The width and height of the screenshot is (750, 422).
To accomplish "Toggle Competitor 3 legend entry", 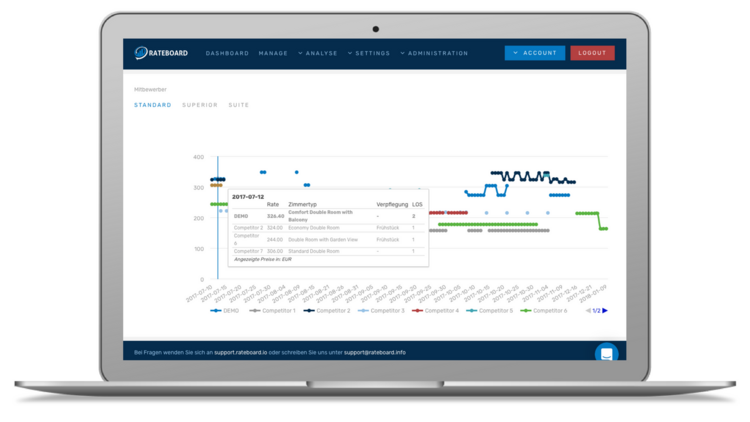I will pos(381,311).
